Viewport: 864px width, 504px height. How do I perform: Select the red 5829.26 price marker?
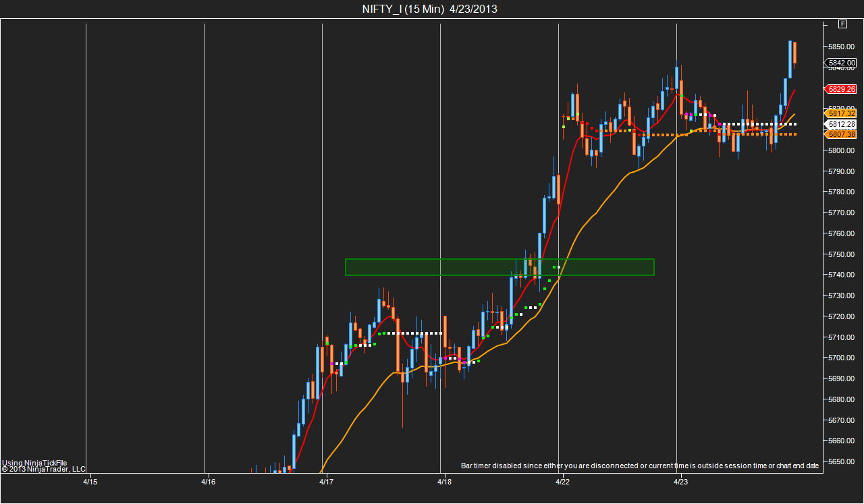[842, 89]
